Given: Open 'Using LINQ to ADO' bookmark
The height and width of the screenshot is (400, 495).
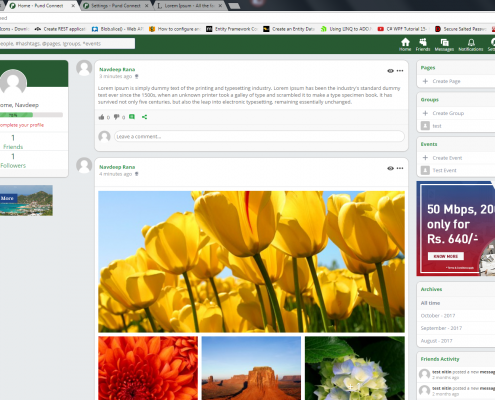Looking at the screenshot, I should (x=346, y=29).
